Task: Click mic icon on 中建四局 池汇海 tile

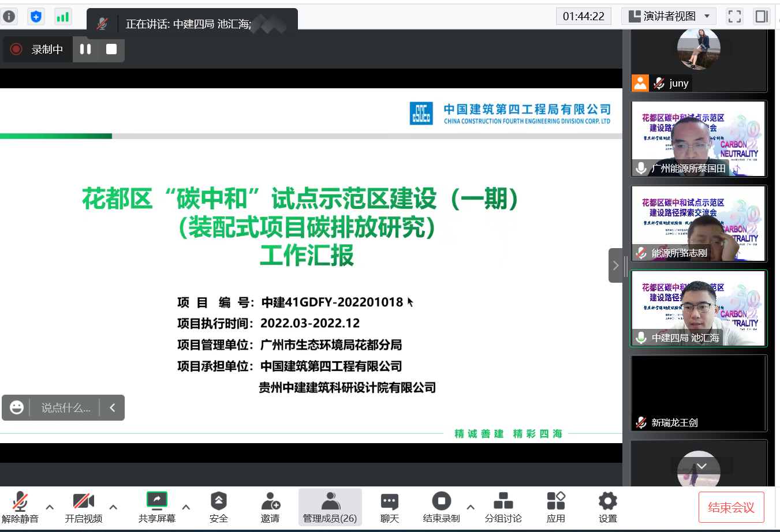Action: click(641, 338)
